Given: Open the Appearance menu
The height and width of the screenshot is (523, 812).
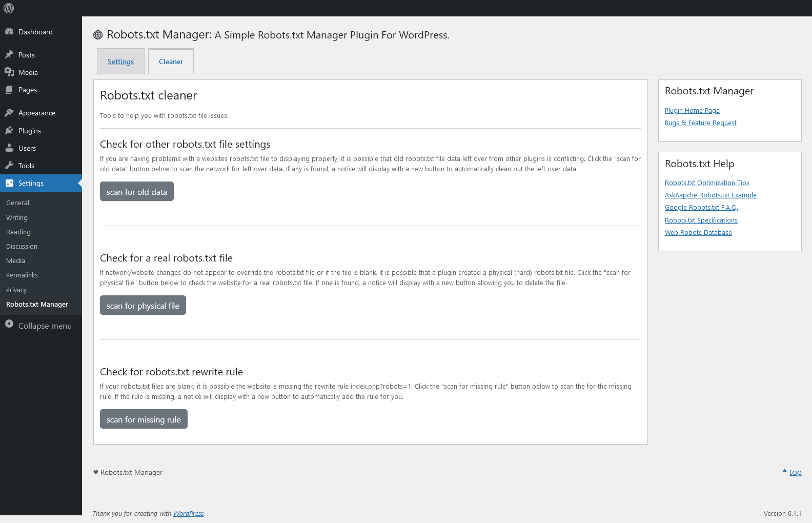Looking at the screenshot, I should click(x=41, y=113).
